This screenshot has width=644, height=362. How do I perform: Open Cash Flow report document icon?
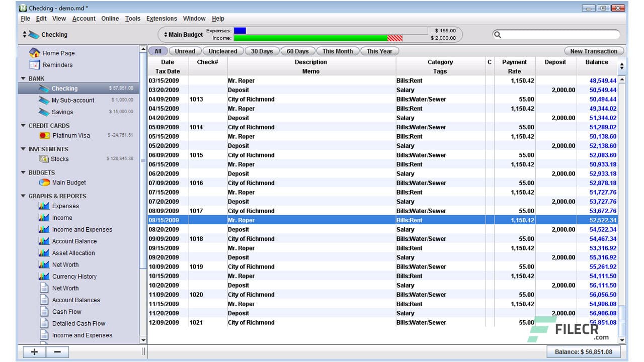tap(44, 312)
